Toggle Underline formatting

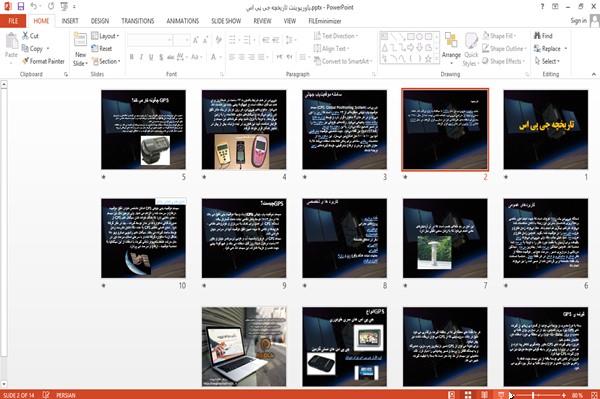click(151, 57)
